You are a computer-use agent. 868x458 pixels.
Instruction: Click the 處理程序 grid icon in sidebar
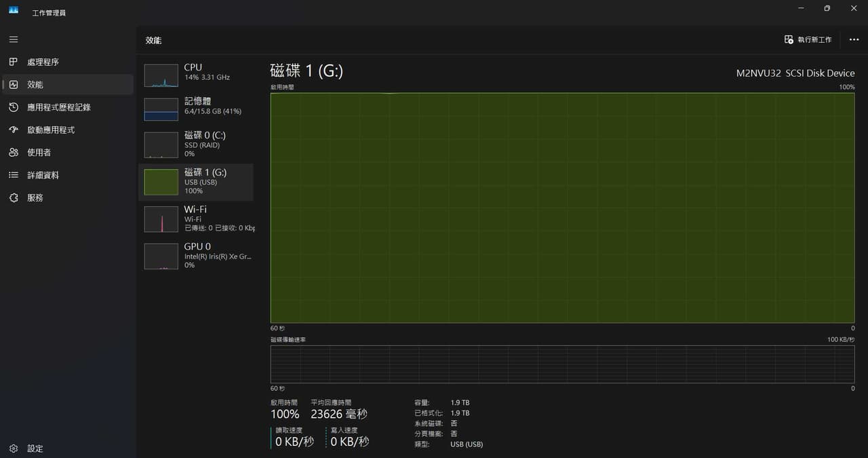tap(14, 62)
